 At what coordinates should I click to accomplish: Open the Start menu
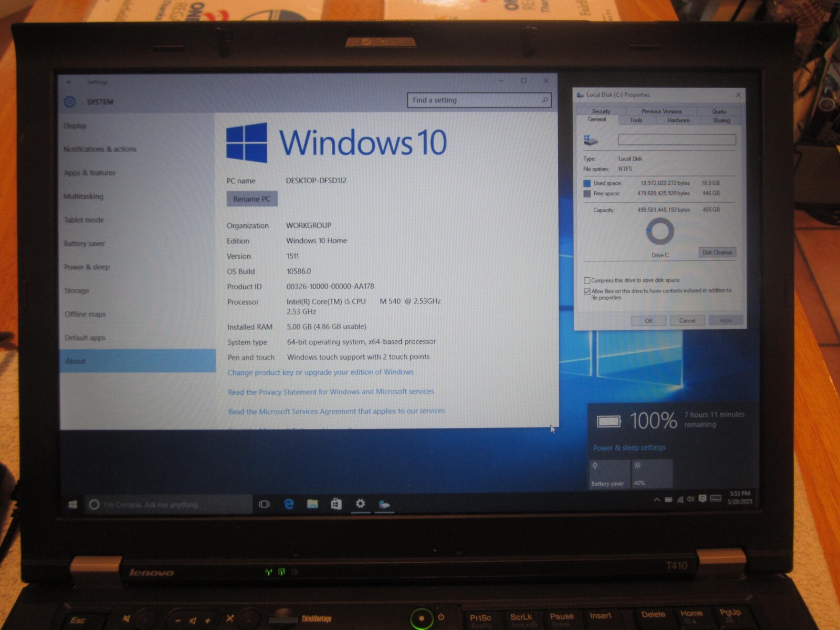pos(73,505)
